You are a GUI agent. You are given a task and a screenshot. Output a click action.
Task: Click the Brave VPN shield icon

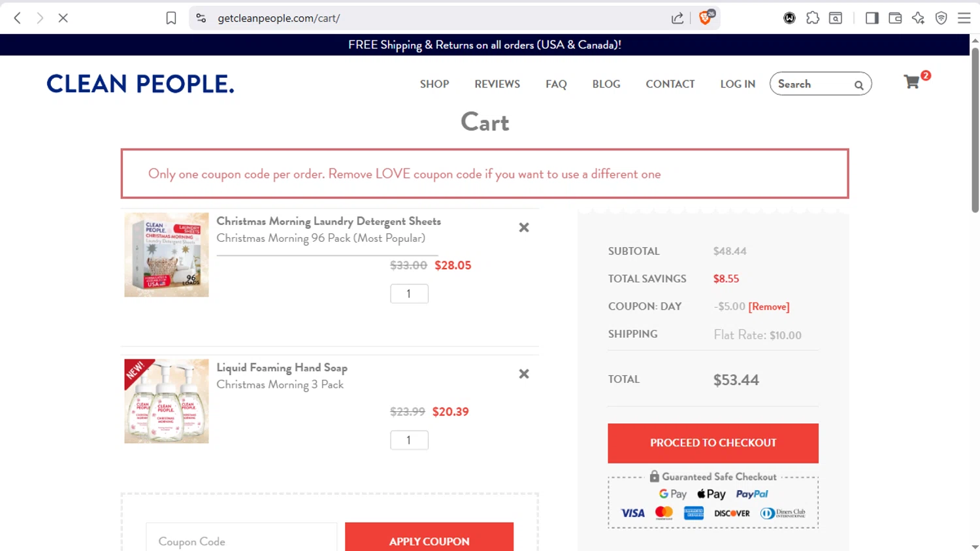(941, 18)
